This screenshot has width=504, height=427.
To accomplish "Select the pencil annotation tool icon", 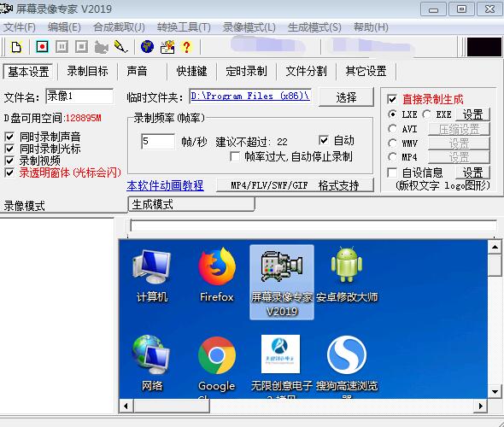I will click(x=120, y=47).
